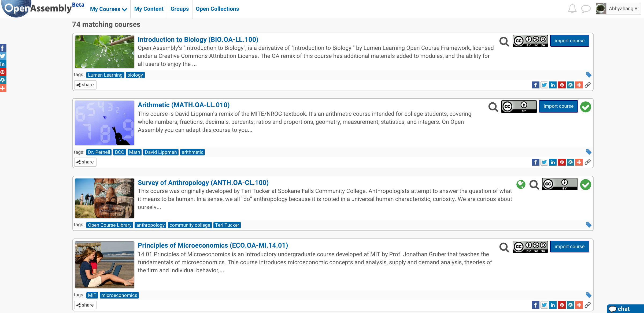The image size is (644, 313).
Task: Share Introduction to Biology on Twitter
Action: tap(544, 85)
